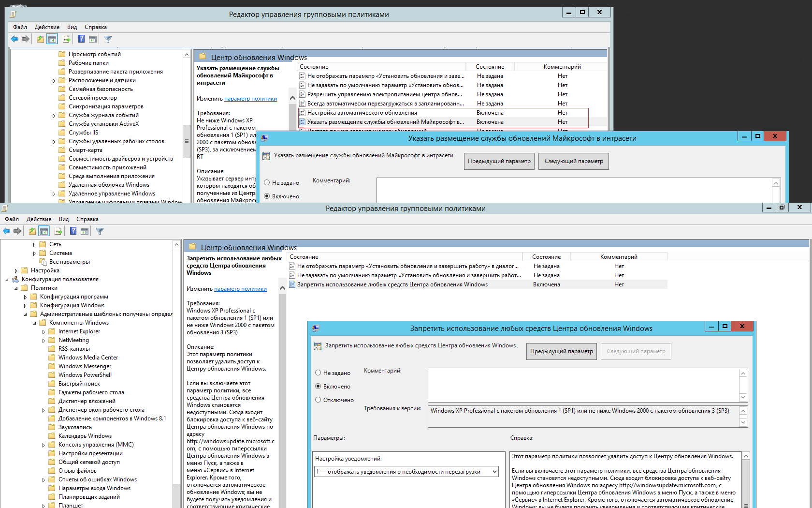Click into the comment field of upper dialog
812x508 pixels.
click(574, 190)
